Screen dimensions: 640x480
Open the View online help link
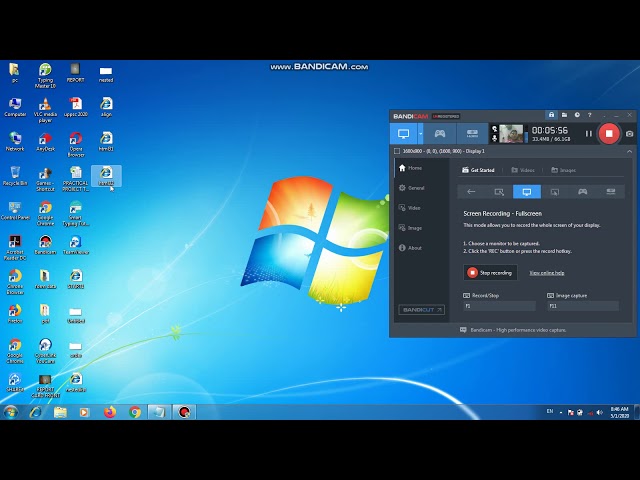pos(546,272)
